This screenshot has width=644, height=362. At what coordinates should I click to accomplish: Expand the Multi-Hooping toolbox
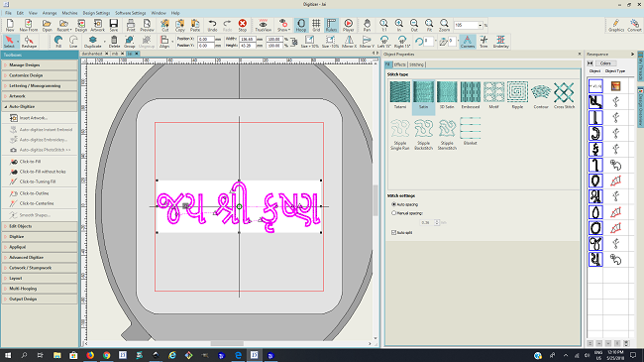(40, 289)
